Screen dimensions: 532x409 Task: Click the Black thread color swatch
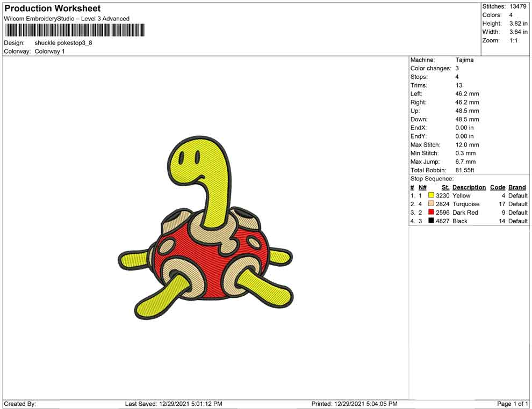[x=431, y=221]
